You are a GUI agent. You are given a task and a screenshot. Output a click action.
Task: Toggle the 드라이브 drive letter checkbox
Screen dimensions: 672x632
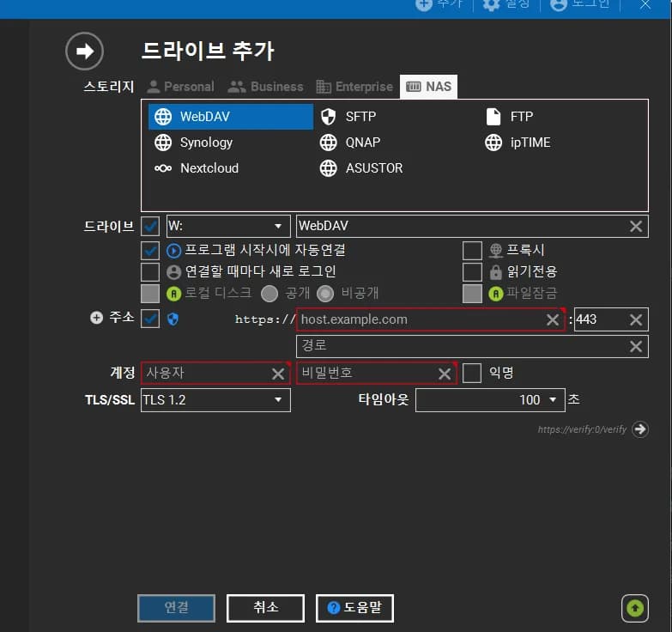point(150,226)
